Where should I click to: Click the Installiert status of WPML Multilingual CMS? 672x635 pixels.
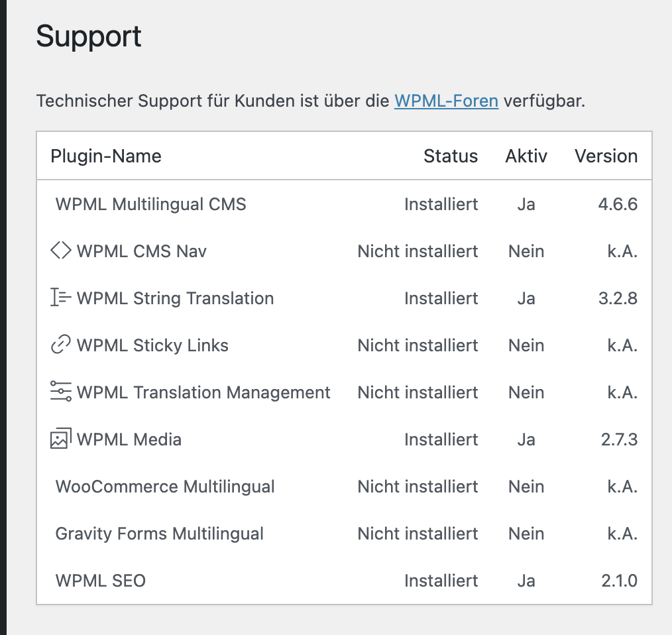(x=441, y=204)
